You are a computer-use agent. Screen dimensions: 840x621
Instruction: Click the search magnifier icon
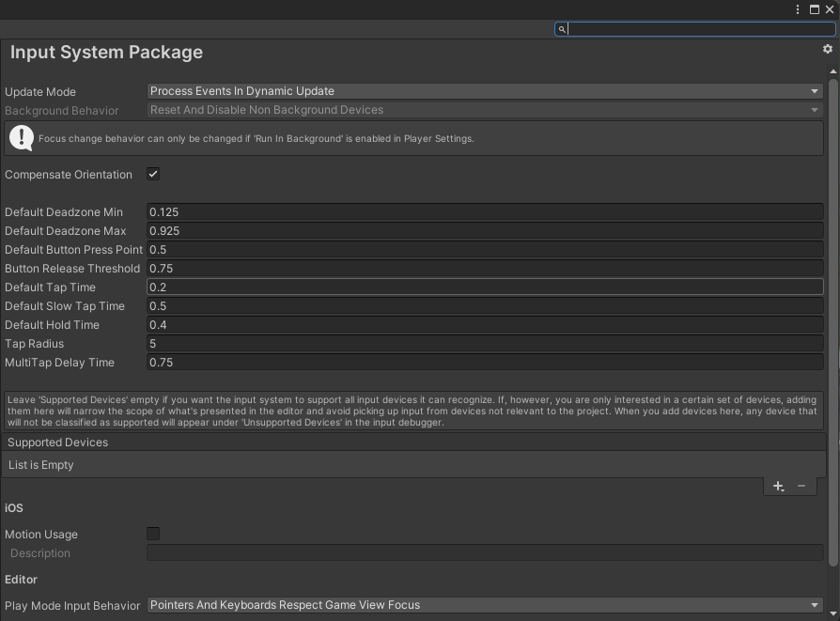coord(562,29)
